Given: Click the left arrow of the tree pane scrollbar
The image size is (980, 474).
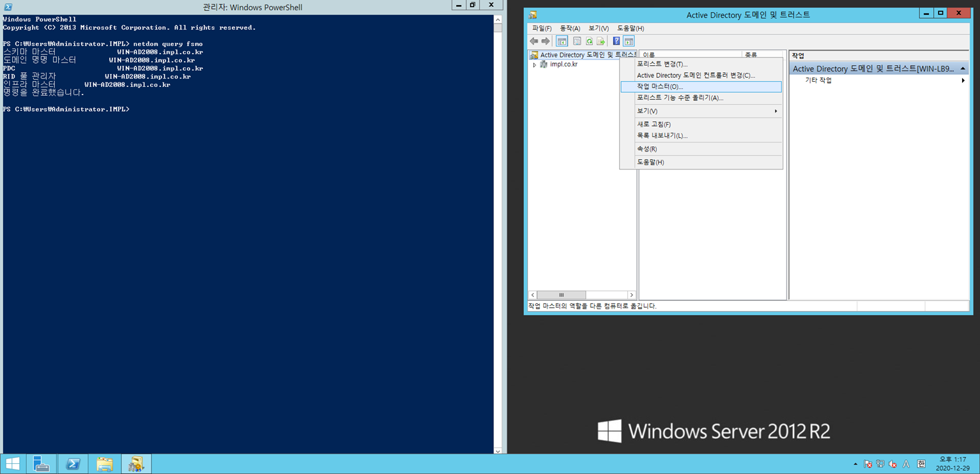Looking at the screenshot, I should pyautogui.click(x=533, y=295).
